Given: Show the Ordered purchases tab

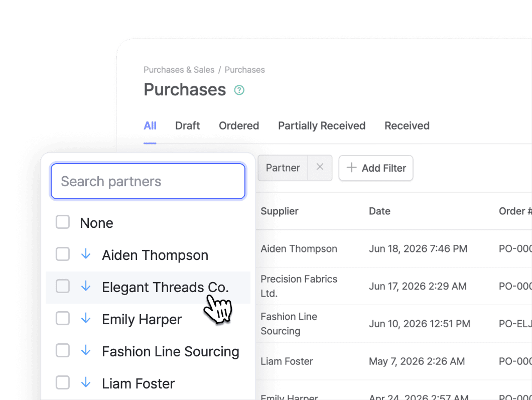Looking at the screenshot, I should pyautogui.click(x=239, y=126).
